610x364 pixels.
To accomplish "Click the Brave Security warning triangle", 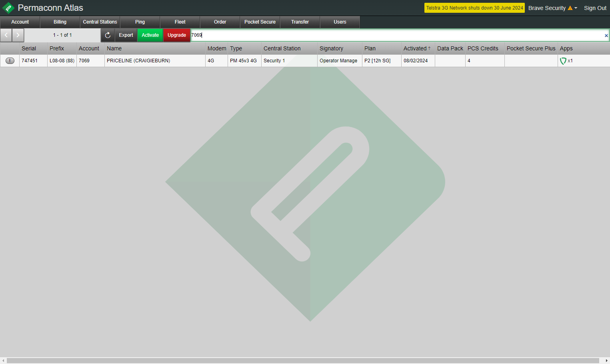I will 570,8.
